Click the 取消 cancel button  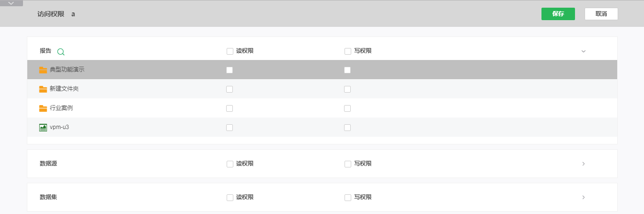click(601, 14)
